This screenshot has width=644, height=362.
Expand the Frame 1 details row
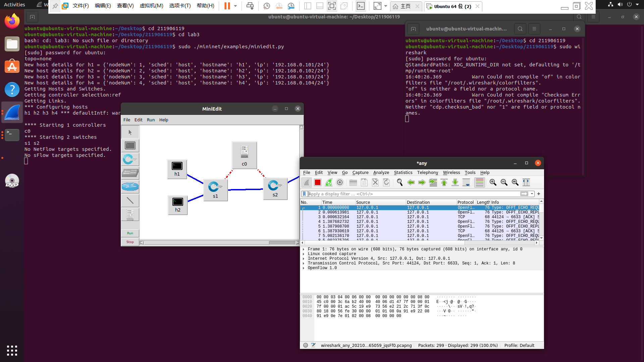tap(304, 249)
